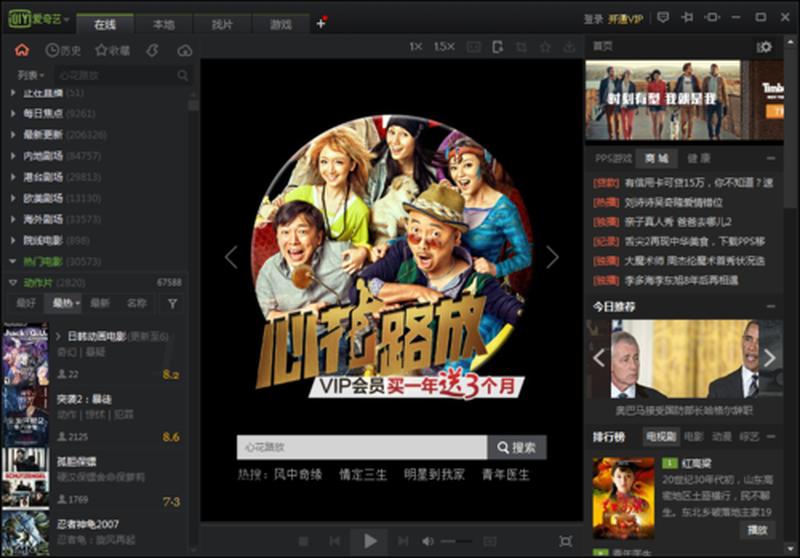Mute using the speaker volume icon
This screenshot has width=800, height=558.
point(428,541)
